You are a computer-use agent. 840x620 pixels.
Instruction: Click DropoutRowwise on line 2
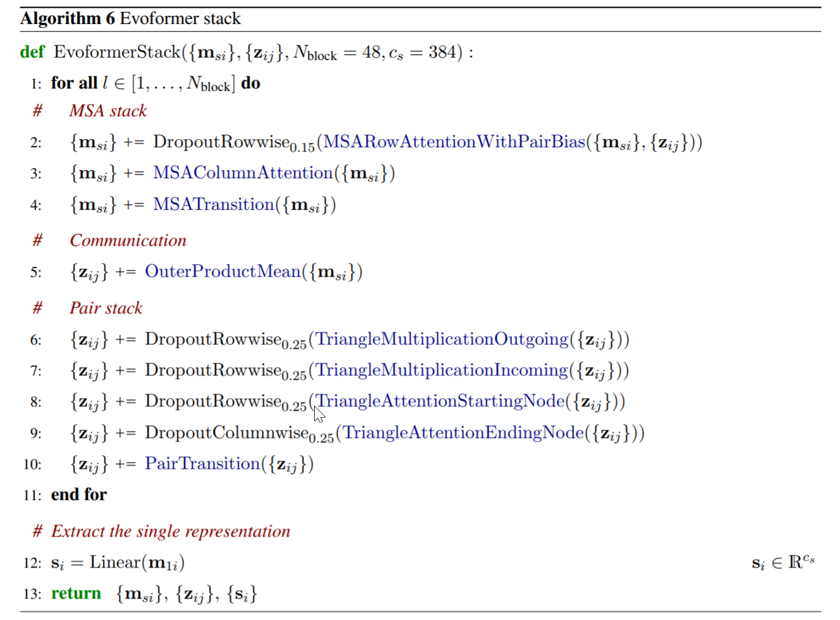point(221,142)
